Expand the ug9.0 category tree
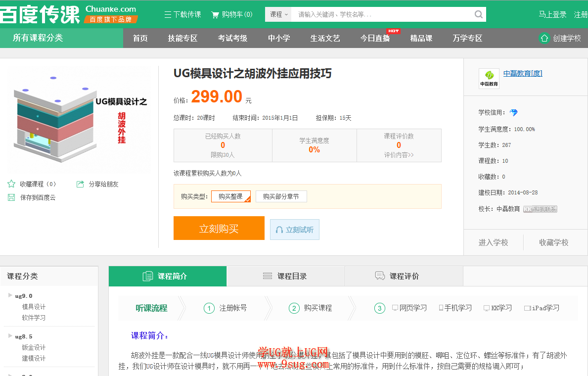This screenshot has height=376, width=588. point(10,295)
